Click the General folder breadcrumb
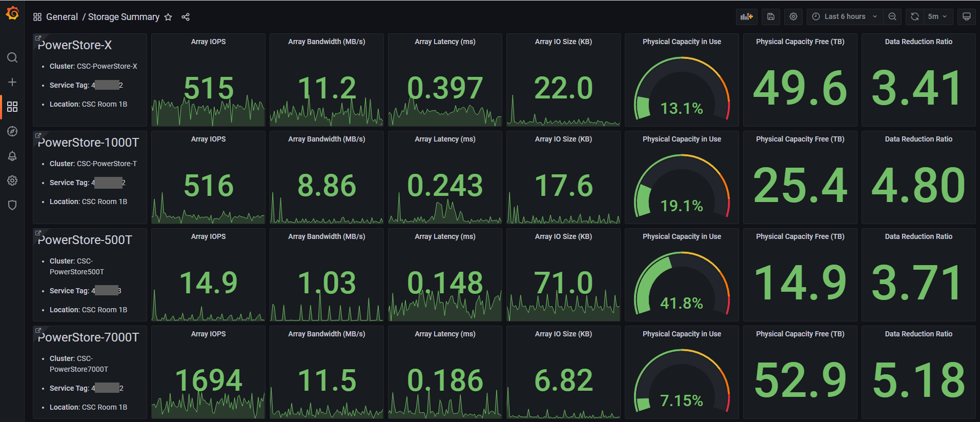Screen dimensions: 980x422 tap(62, 17)
